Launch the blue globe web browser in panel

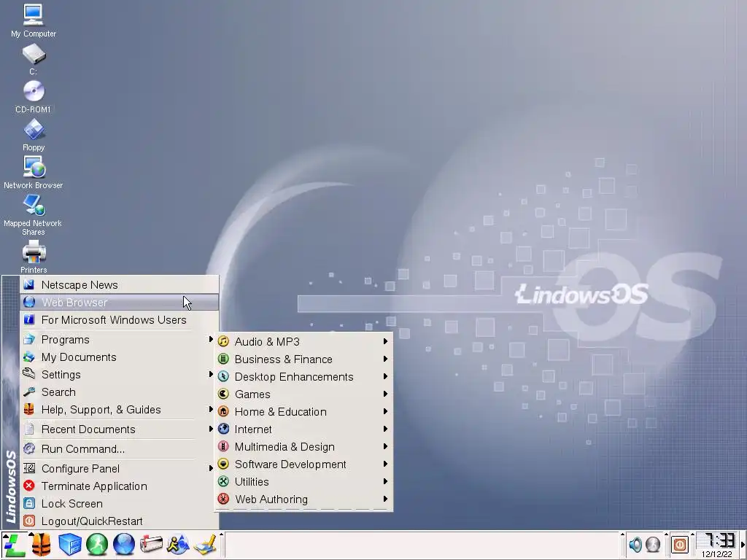pos(124,545)
